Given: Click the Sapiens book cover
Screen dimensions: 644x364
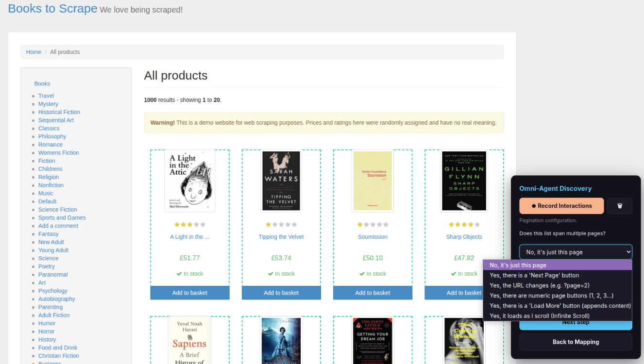Looking at the screenshot, I should 190,340.
